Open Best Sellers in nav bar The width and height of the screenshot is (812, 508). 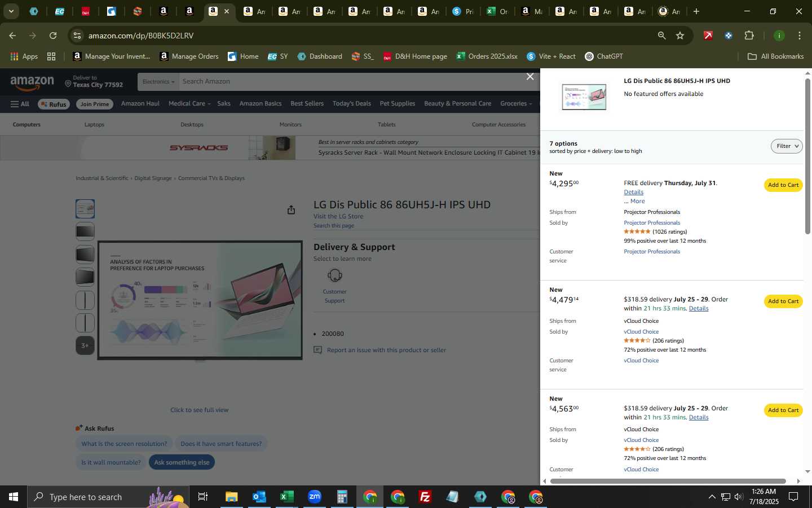tap(307, 104)
